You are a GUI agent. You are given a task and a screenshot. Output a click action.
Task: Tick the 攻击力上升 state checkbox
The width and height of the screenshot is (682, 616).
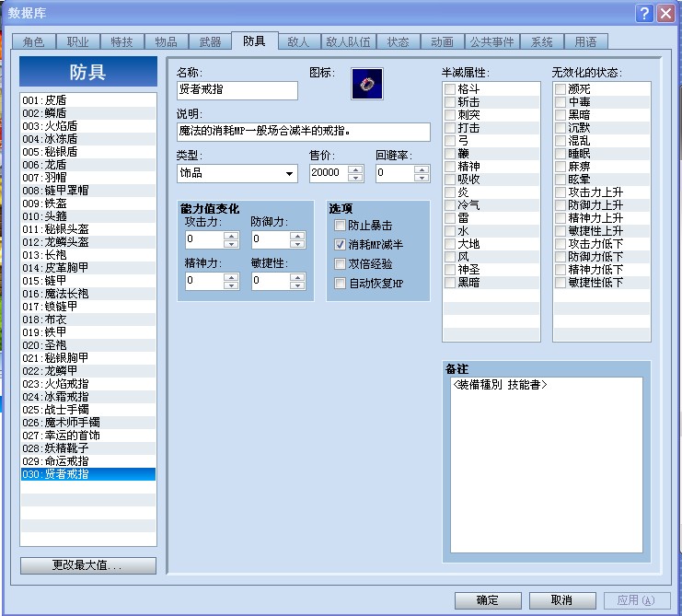(x=561, y=192)
